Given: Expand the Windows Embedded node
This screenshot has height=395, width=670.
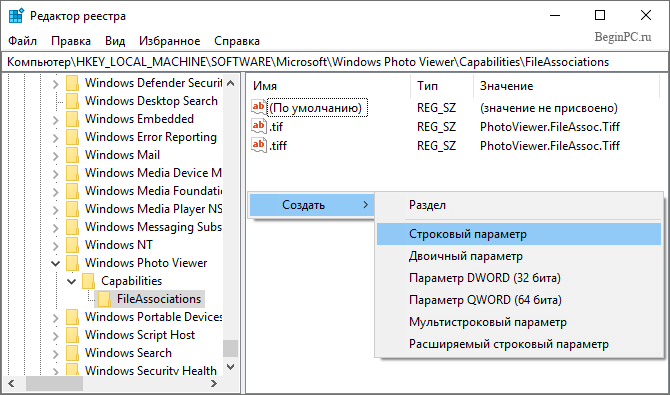Looking at the screenshot, I should (56, 119).
